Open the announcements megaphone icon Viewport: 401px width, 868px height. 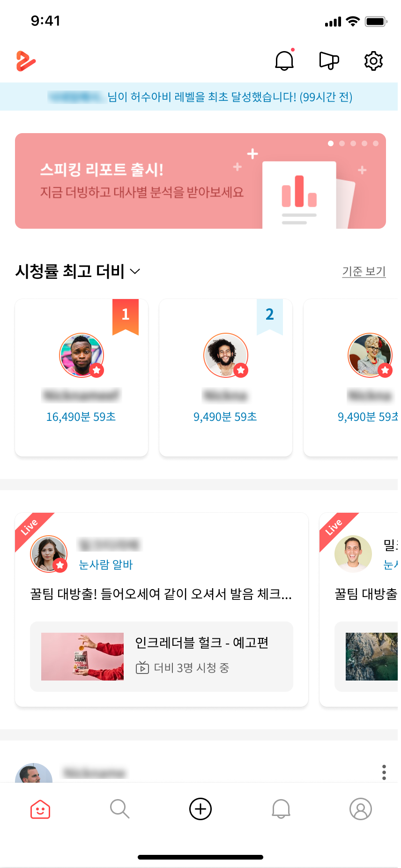click(328, 60)
